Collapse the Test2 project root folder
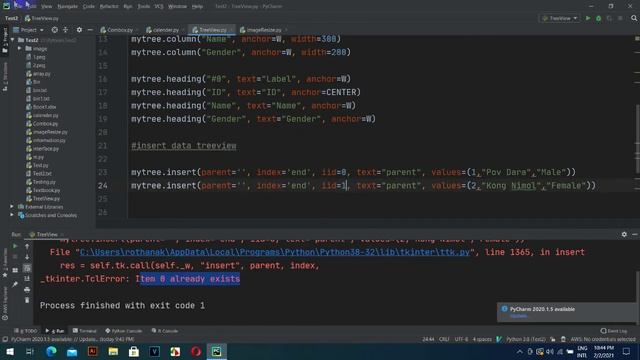 click(13, 40)
